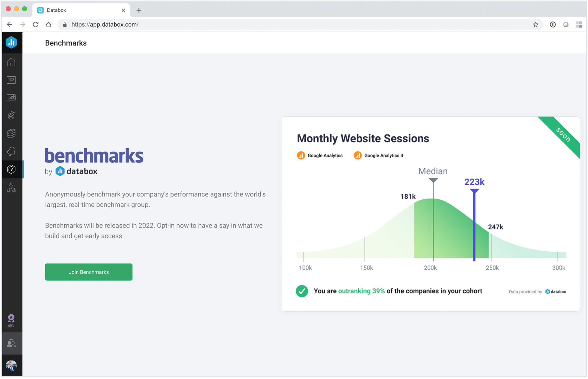This screenshot has width=588, height=379.
Task: Click the Join Benchmarks button
Action: [x=88, y=272]
